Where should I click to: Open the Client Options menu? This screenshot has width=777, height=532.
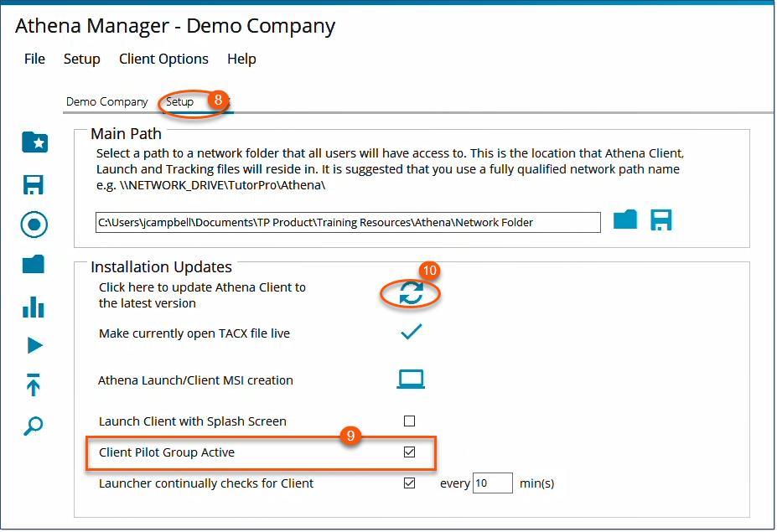[x=163, y=59]
